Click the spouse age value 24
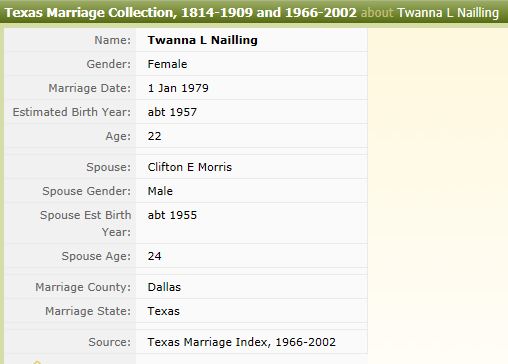The width and height of the screenshot is (508, 364). pos(155,256)
